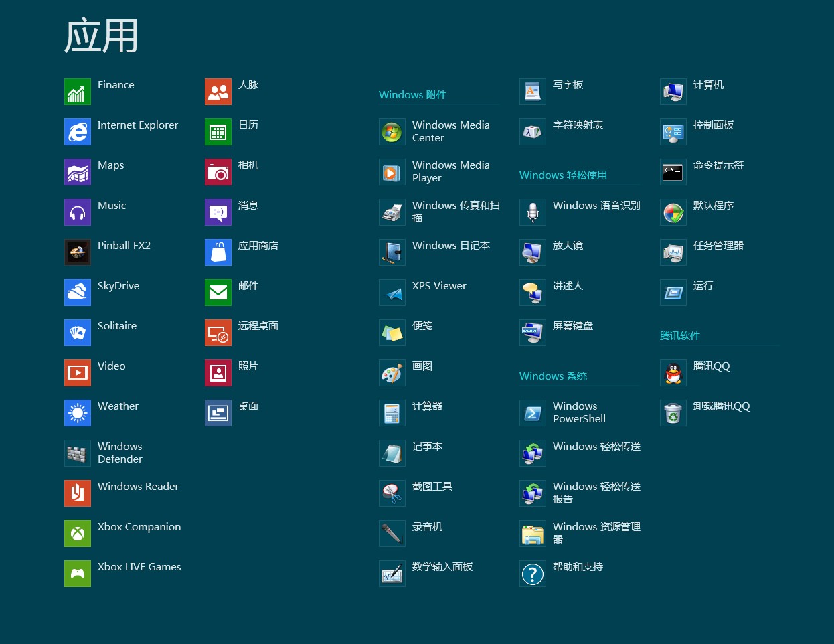Open the 相机 camera icon
The width and height of the screenshot is (834, 644).
click(x=218, y=172)
